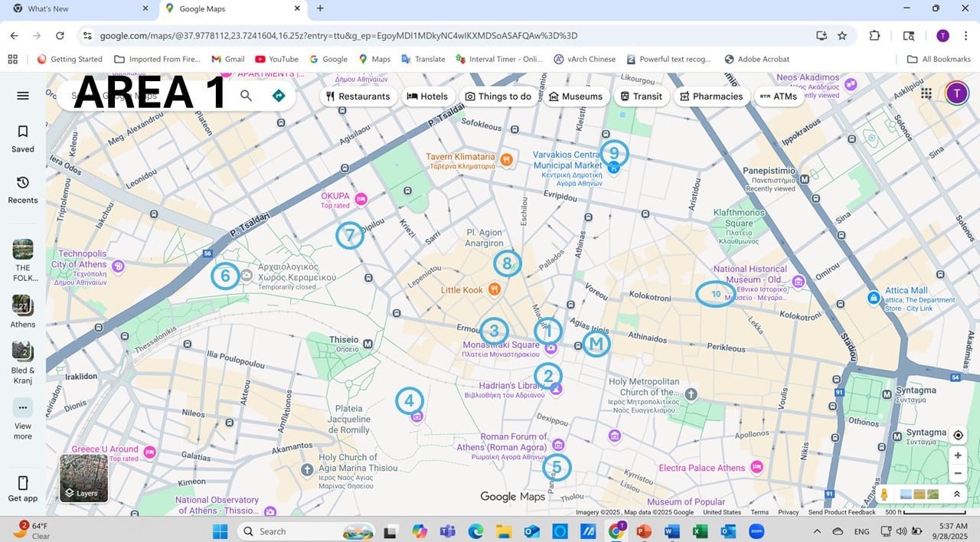Open the Google Maps hamburger menu

(x=23, y=96)
